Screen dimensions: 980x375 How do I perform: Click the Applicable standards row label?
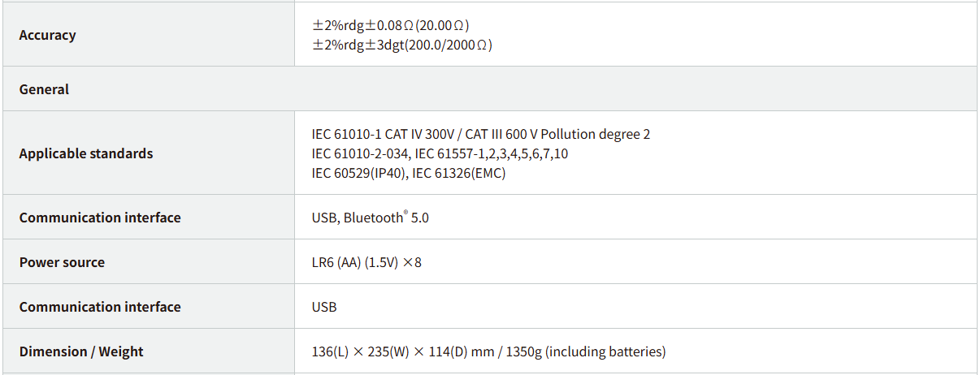pyautogui.click(x=85, y=153)
